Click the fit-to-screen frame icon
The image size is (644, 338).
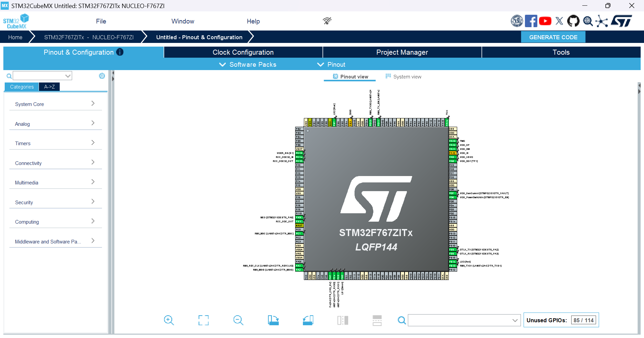click(x=203, y=320)
